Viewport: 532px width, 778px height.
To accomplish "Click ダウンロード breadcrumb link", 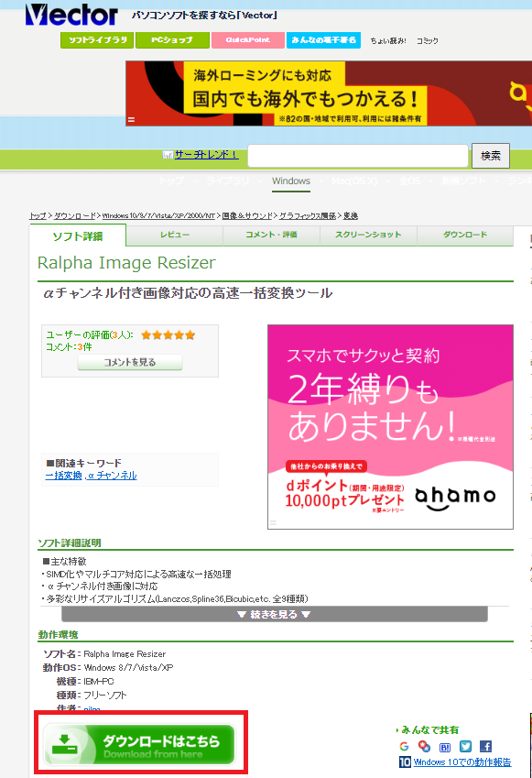I will coord(74,216).
